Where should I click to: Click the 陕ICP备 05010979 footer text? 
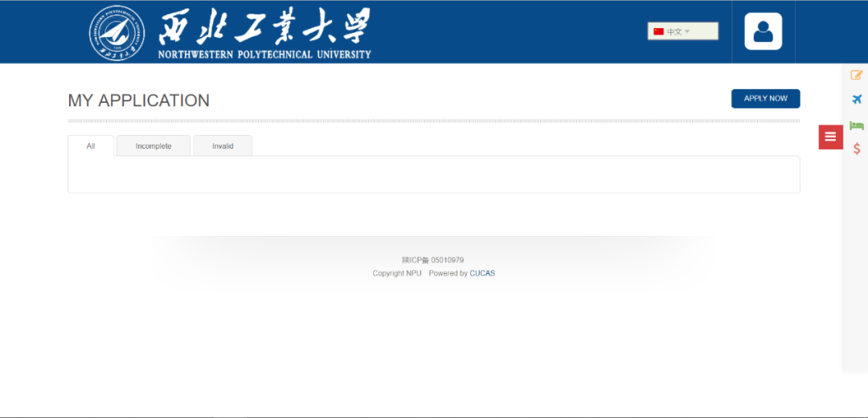pos(433,260)
